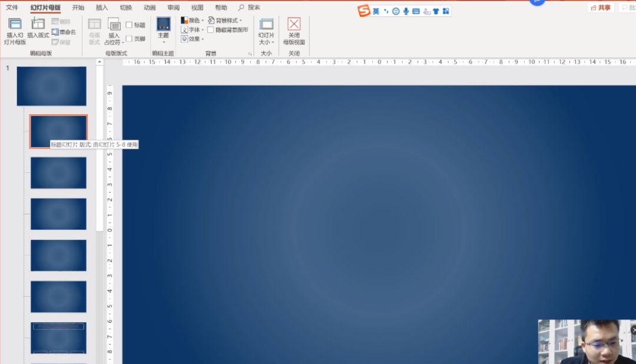The image size is (636, 364).
Task: Select the third layout thumbnail in the pane
Action: 58,173
